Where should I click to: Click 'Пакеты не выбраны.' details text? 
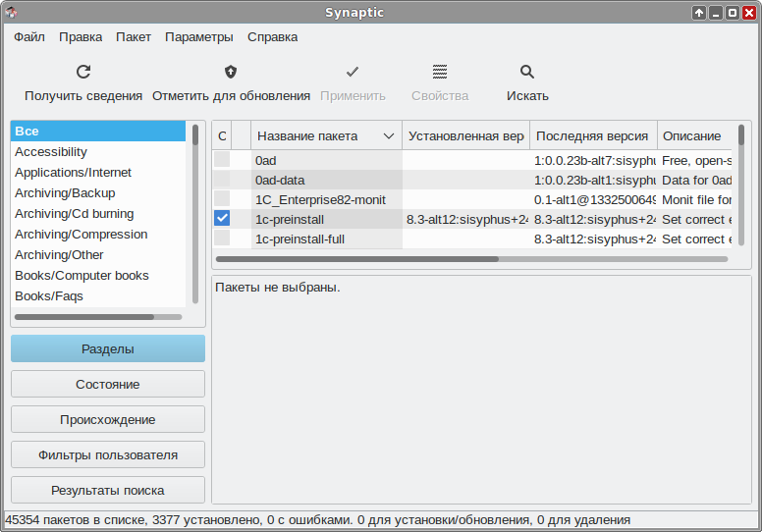278,288
